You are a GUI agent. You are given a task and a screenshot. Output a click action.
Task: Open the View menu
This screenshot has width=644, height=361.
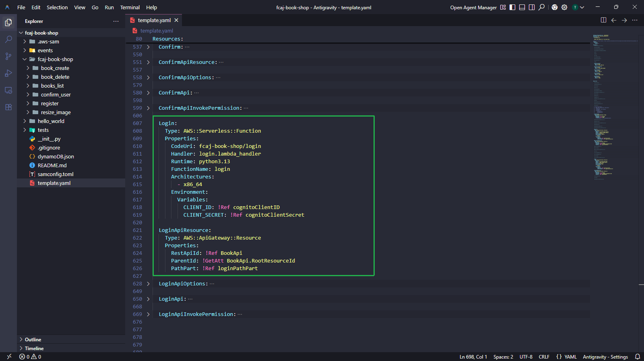[x=80, y=7]
